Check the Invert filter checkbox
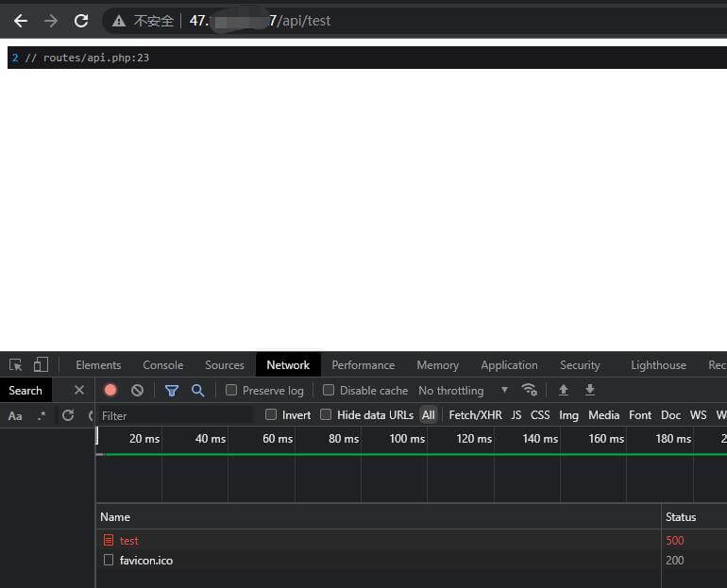 (x=271, y=414)
